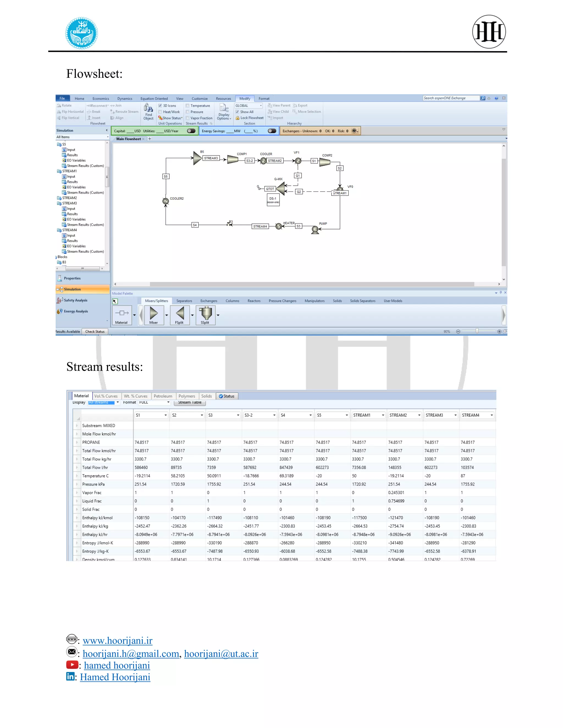Click the aspenONE Exchange search magnifier icon
Image resolution: width=563 pixels, height=728 pixels.
click(483, 98)
